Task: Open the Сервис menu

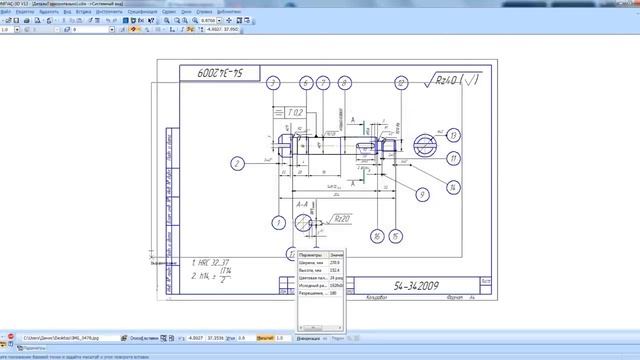Action: pos(169,12)
